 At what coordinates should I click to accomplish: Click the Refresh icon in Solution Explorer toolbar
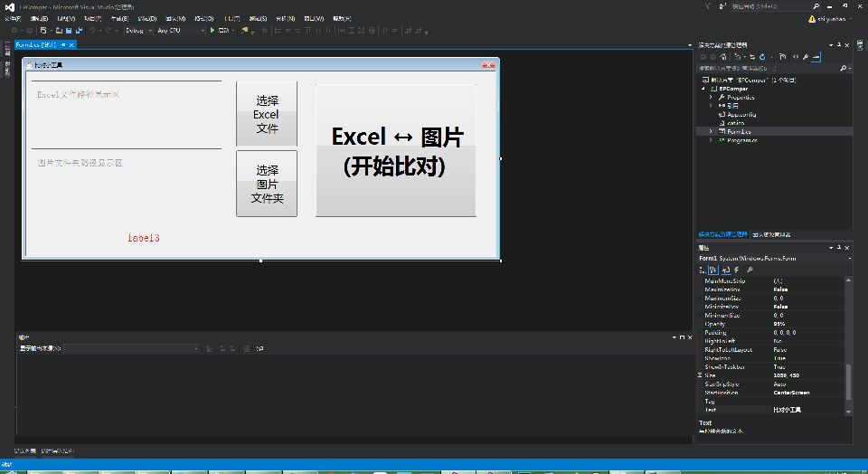(761, 56)
